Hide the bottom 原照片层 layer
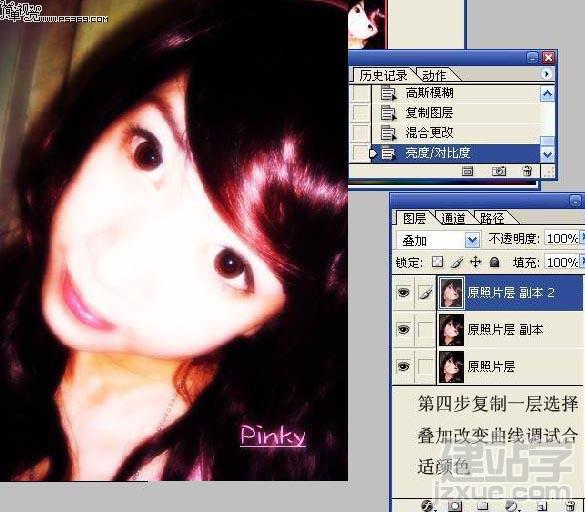 tap(403, 366)
